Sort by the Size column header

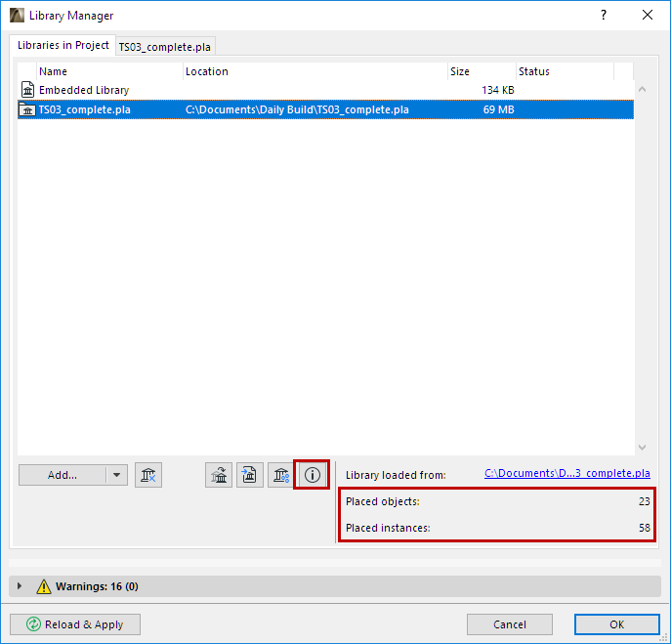click(482, 71)
